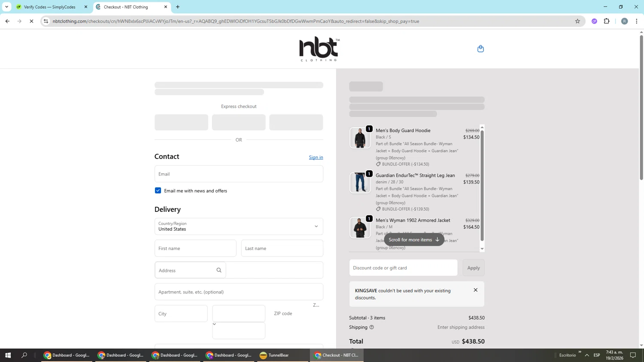This screenshot has height=362, width=644.
Task: Open the State dropdown field
Action: (x=239, y=314)
